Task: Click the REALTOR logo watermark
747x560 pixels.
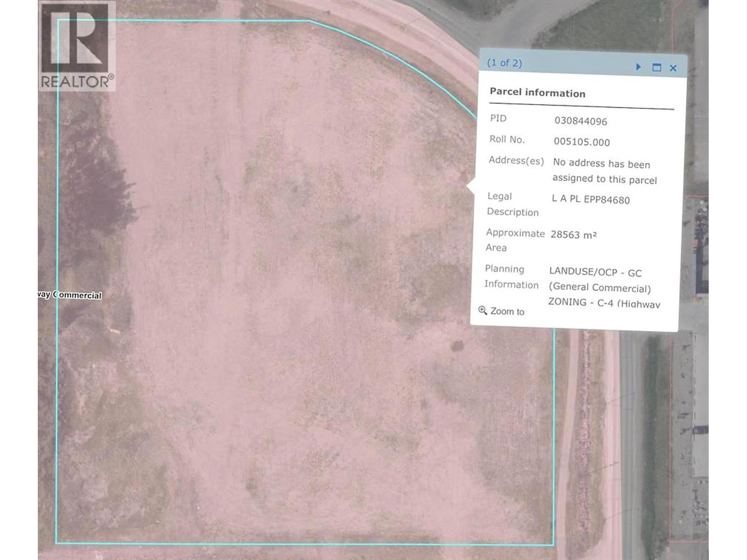Action: [x=77, y=46]
